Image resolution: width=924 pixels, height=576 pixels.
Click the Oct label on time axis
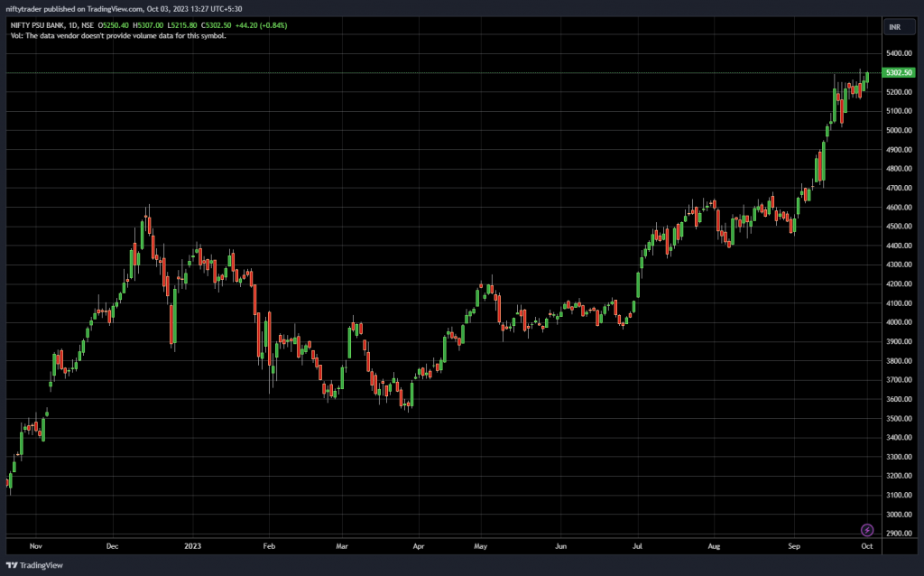(867, 546)
